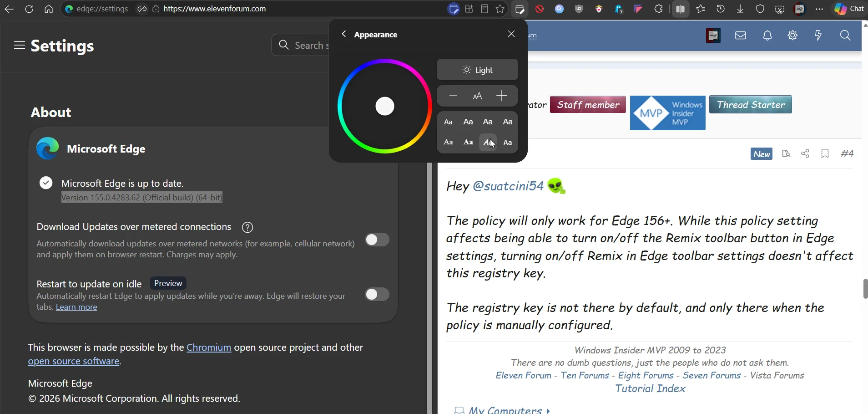Open the Downloads toolbar icon

click(740, 9)
